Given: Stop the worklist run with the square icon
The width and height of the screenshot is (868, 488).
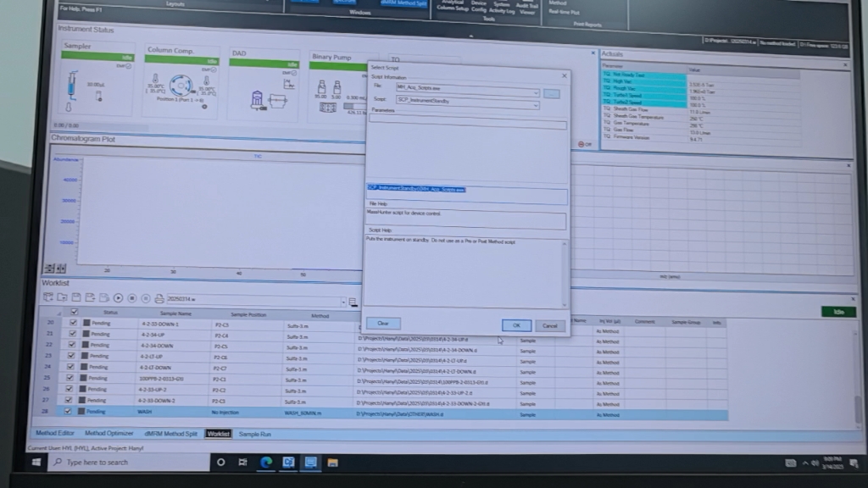Looking at the screenshot, I should click(131, 298).
